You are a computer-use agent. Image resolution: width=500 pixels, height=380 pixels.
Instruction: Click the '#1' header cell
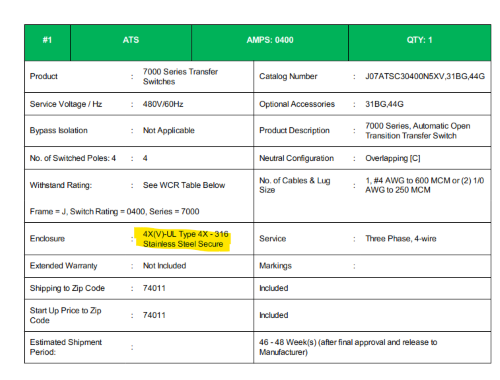pyautogui.click(x=47, y=42)
